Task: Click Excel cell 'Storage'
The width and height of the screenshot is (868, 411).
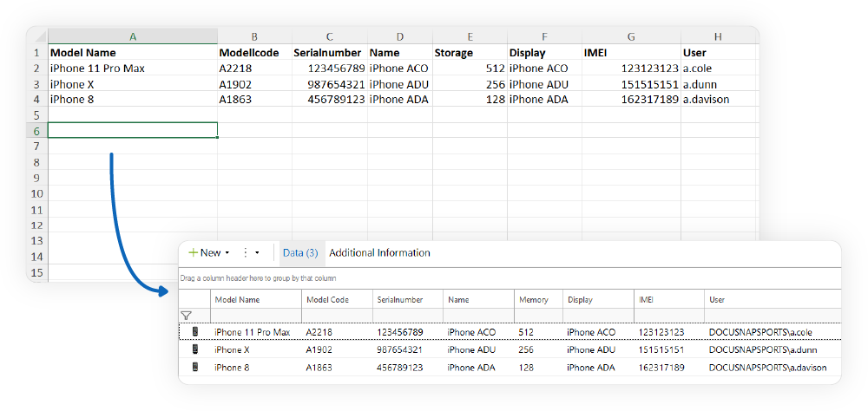Action: pos(470,53)
